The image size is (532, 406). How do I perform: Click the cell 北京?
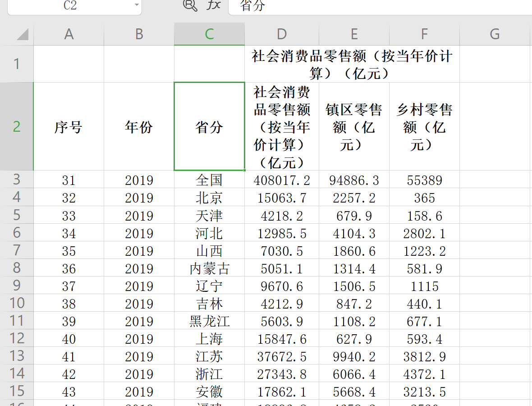209,197
